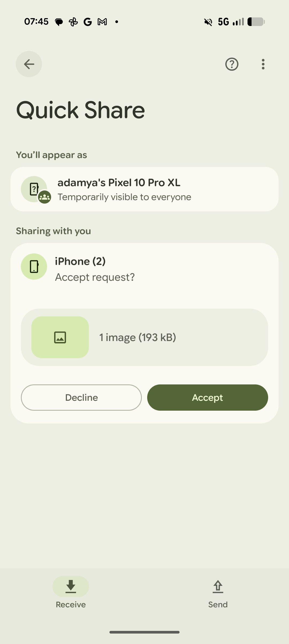Screen dimensions: 289x644
Task: Accept the incoming image from iPhone
Action: point(207,398)
